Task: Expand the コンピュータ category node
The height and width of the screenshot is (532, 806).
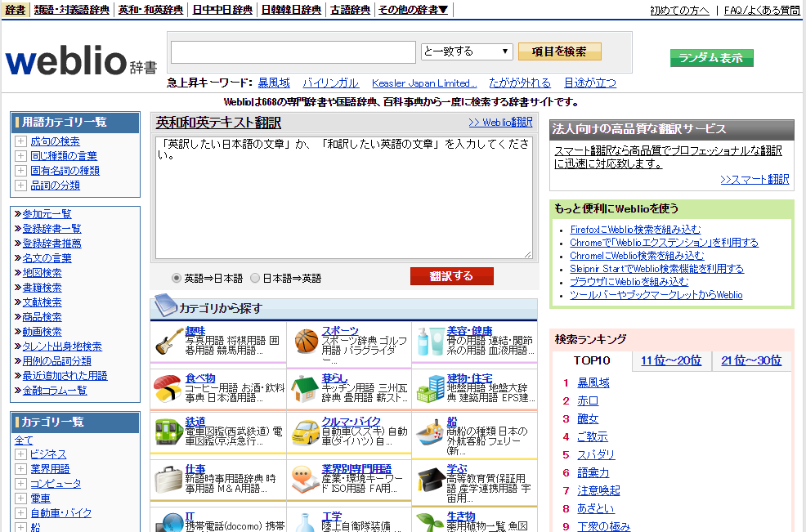Action: [x=20, y=484]
